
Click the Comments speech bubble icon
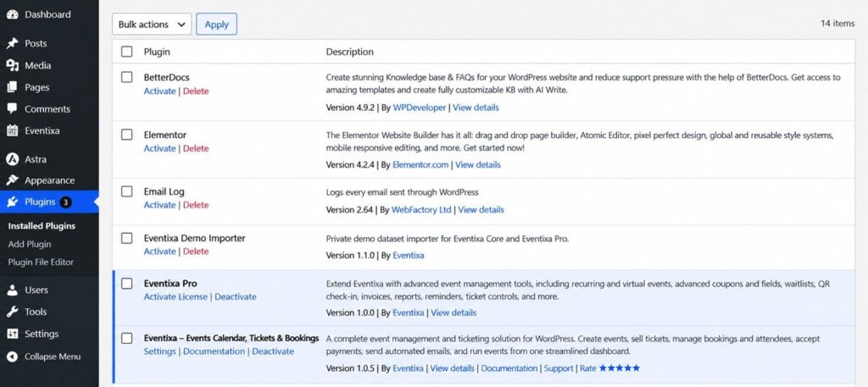tap(12, 109)
